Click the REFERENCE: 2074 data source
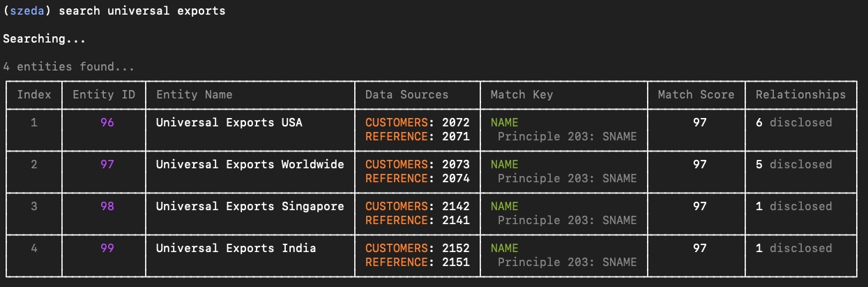868x287 pixels. click(x=417, y=178)
